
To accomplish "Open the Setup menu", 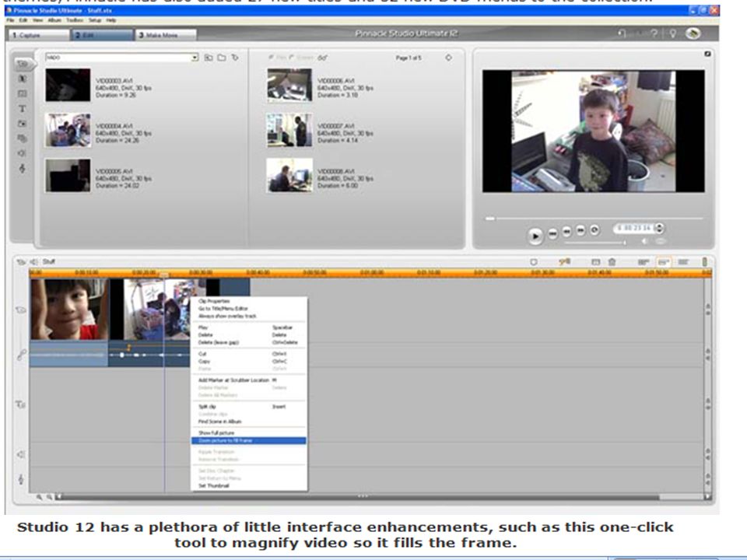I will (95, 20).
